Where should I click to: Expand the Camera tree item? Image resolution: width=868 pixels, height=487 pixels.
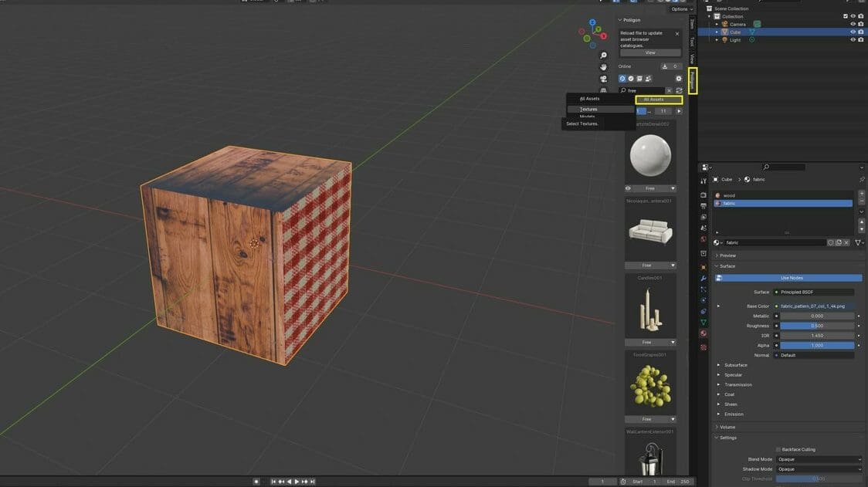click(717, 25)
